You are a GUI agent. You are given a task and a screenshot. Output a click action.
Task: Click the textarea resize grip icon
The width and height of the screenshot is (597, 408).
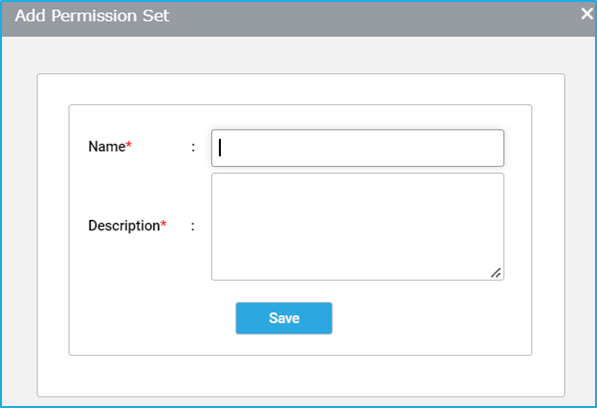[x=496, y=273]
